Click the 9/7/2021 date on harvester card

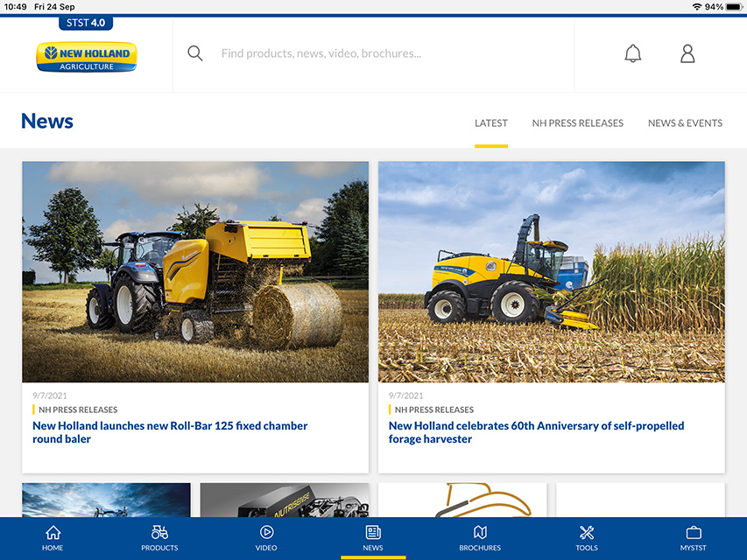pyautogui.click(x=405, y=395)
